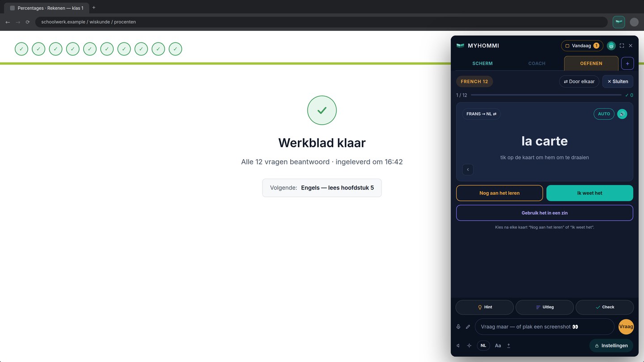Open Uitleg explanation
Screen dimensions: 644x362
545,307
